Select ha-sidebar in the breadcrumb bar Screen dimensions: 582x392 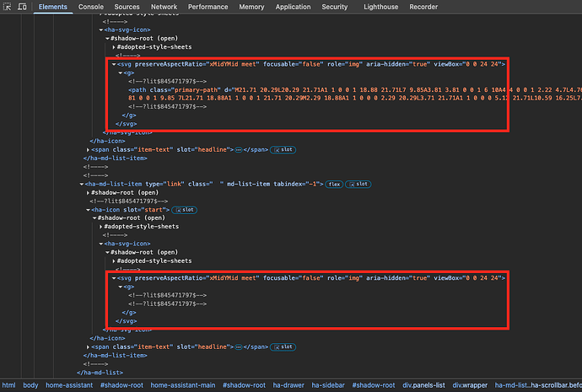(x=328, y=385)
